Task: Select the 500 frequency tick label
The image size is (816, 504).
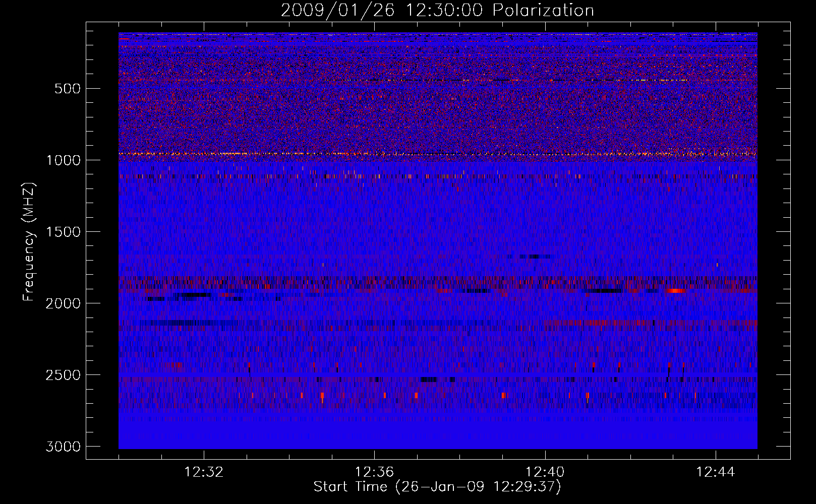Action: 68,89
